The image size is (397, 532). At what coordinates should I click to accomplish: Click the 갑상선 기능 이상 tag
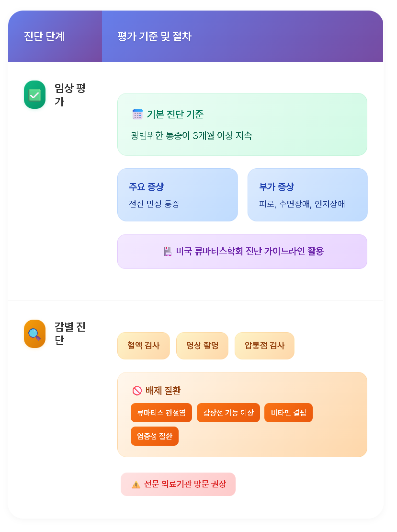pyautogui.click(x=228, y=413)
